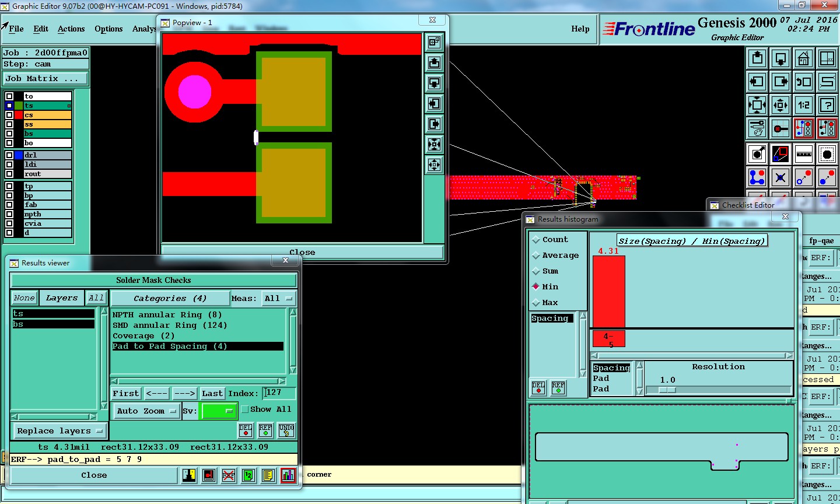Click the Popview zoom in icon

pos(434,144)
